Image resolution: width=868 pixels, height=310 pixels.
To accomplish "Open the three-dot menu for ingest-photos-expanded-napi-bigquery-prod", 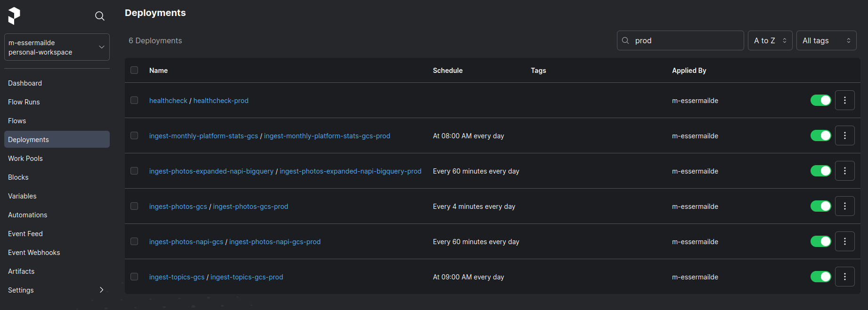I will [x=845, y=171].
